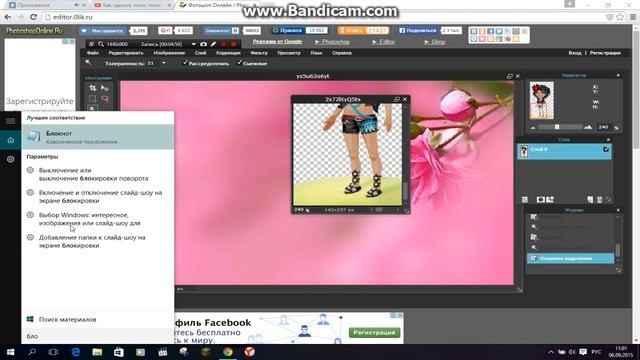
Task: Select the rectangular Marquee tool
Action: pyautogui.click(x=93, y=99)
